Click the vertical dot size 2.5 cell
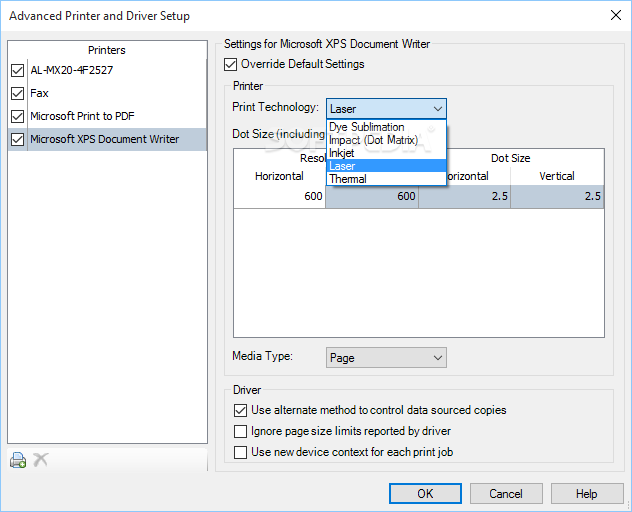The height and width of the screenshot is (512, 632). (557, 197)
